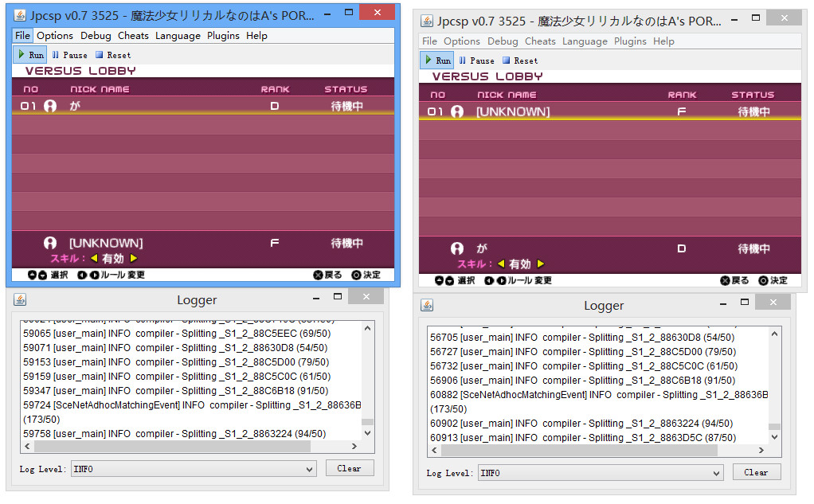814x504 pixels.
Task: Hit Pause in the right Jpcsp window
Action: [477, 61]
